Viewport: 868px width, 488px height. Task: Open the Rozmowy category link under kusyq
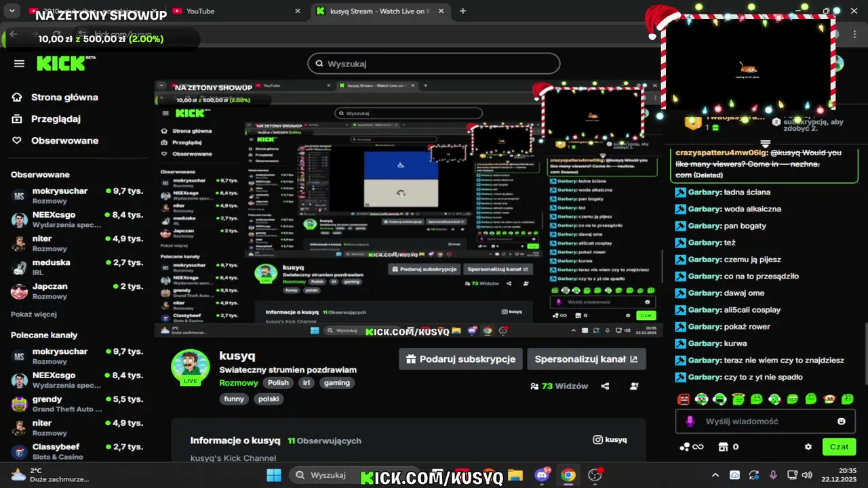(x=238, y=383)
